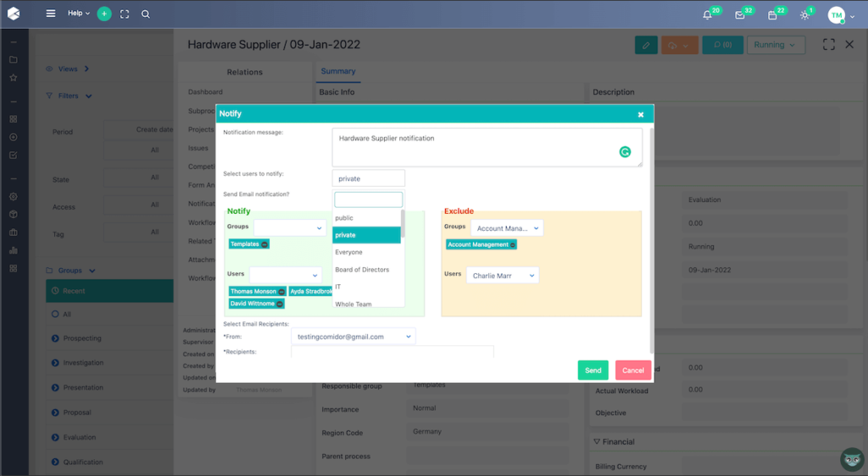Image resolution: width=868 pixels, height=476 pixels.
Task: Remove Thomas Monson from notify users
Action: click(281, 292)
